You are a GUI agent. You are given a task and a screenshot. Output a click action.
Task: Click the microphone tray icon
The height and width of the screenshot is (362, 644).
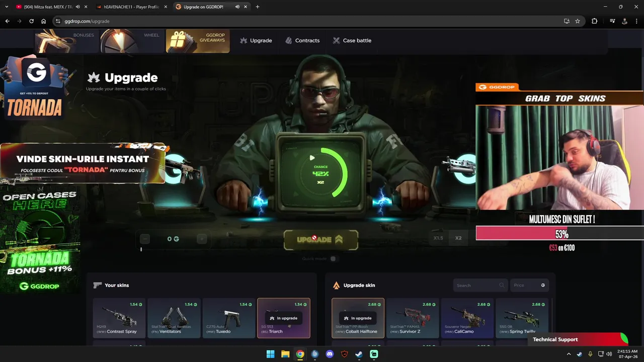[590, 354]
